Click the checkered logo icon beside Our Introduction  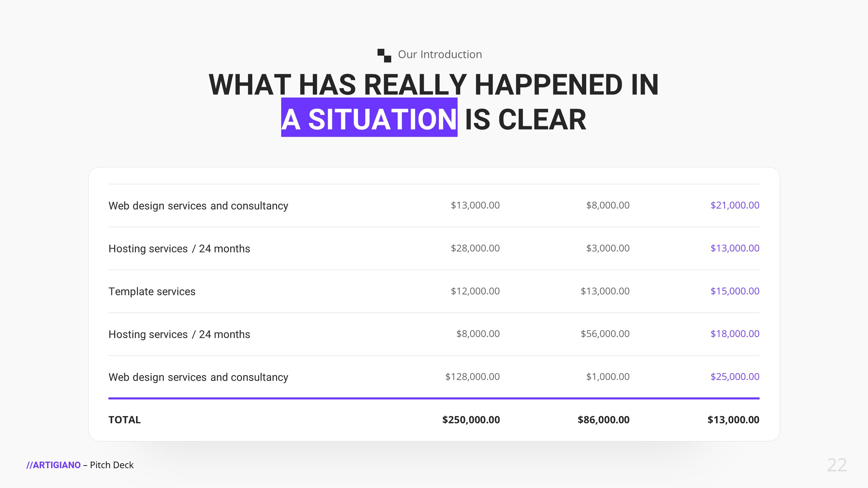pyautogui.click(x=384, y=55)
